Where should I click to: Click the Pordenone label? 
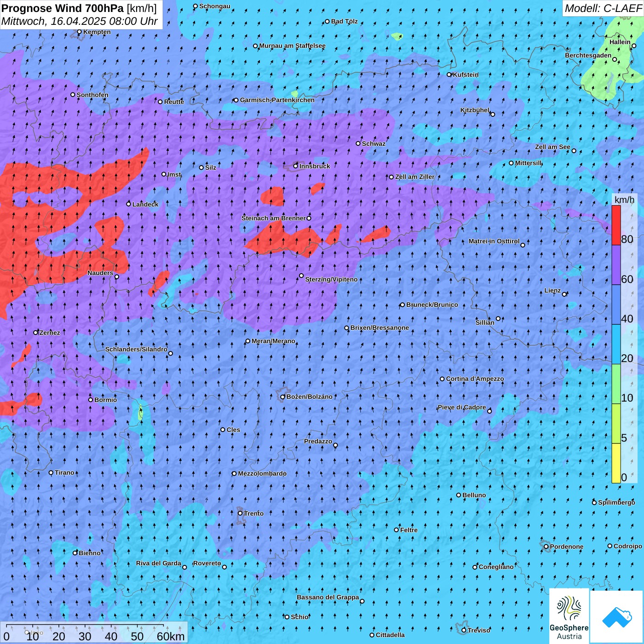tap(567, 546)
